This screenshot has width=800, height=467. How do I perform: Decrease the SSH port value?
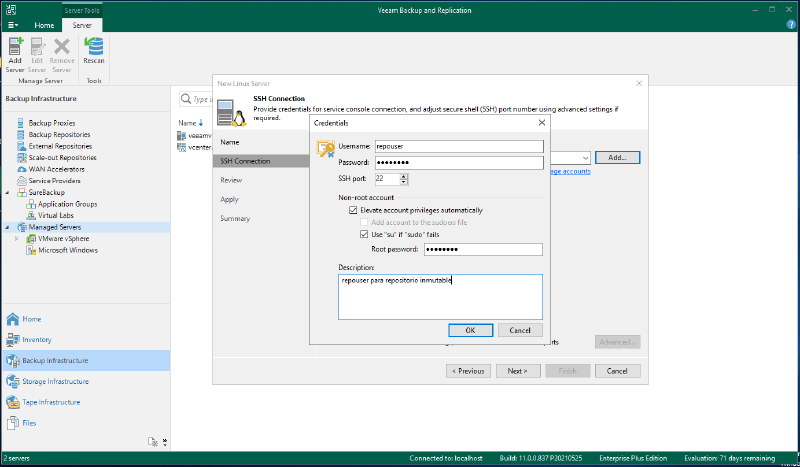click(404, 182)
